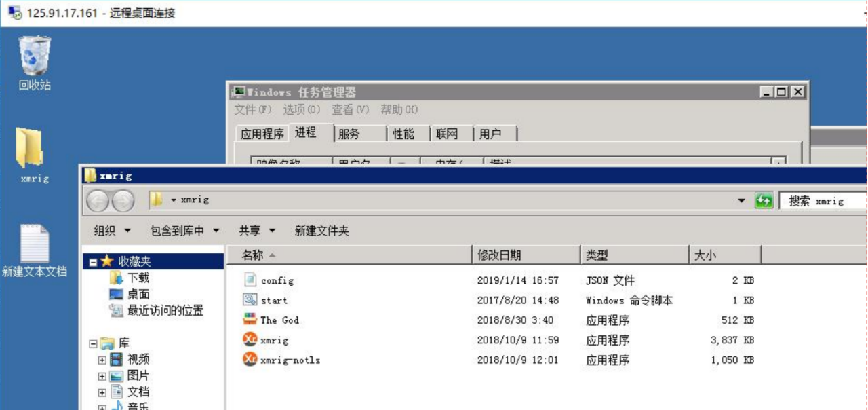Click the 收藏夹 star icon
The image size is (868, 410).
tap(107, 261)
